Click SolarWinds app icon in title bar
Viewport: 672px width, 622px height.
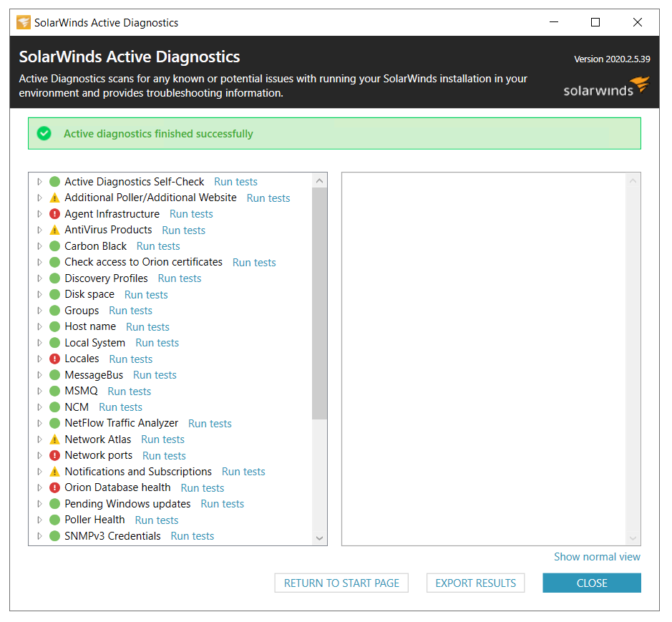coord(24,22)
